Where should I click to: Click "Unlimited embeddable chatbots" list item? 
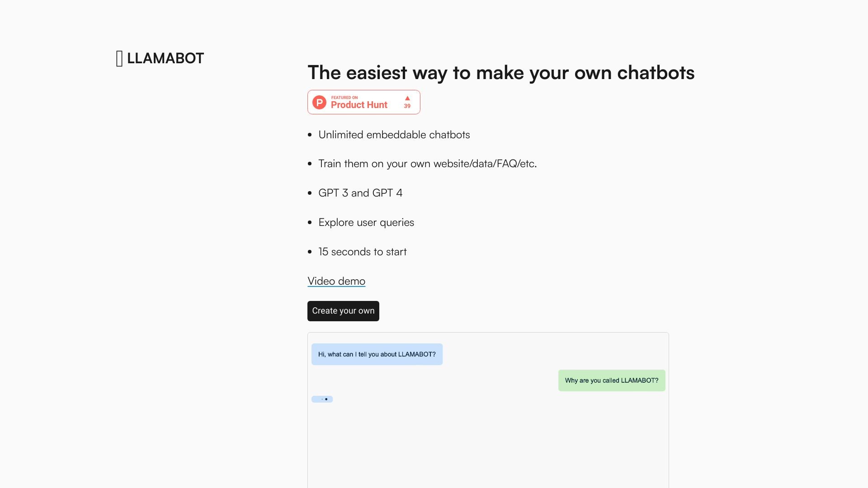394,135
